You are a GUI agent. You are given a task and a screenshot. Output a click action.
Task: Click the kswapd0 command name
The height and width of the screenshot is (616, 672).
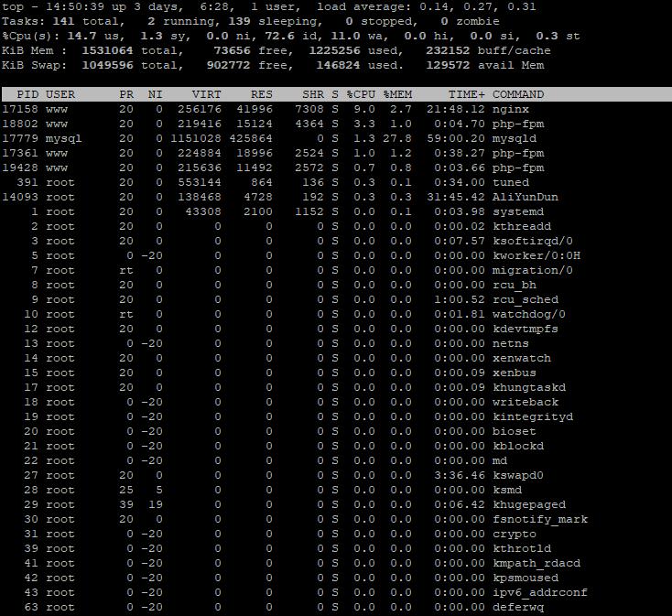[518, 475]
